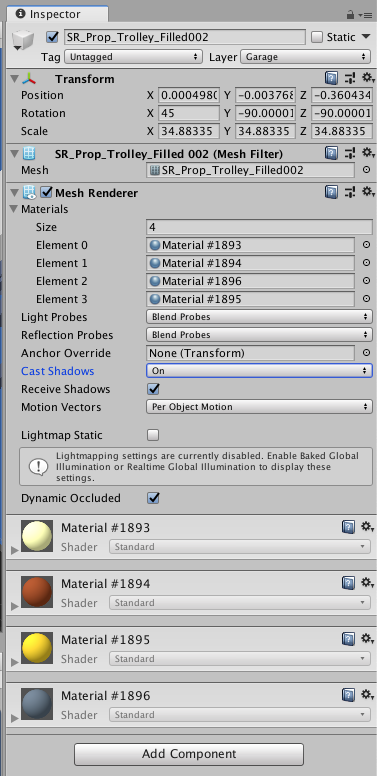This screenshot has width=377, height=776.
Task: Open the Inspector lock icon
Action: (351, 14)
